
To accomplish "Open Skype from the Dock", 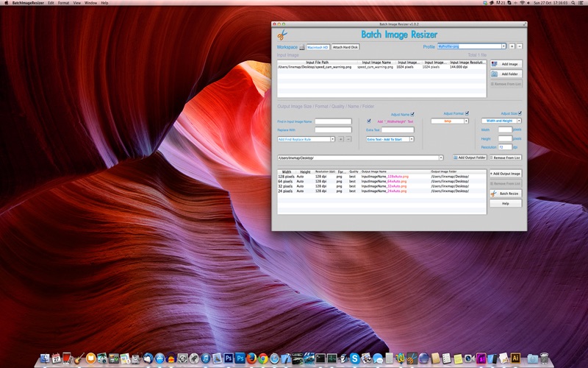I will [354, 358].
